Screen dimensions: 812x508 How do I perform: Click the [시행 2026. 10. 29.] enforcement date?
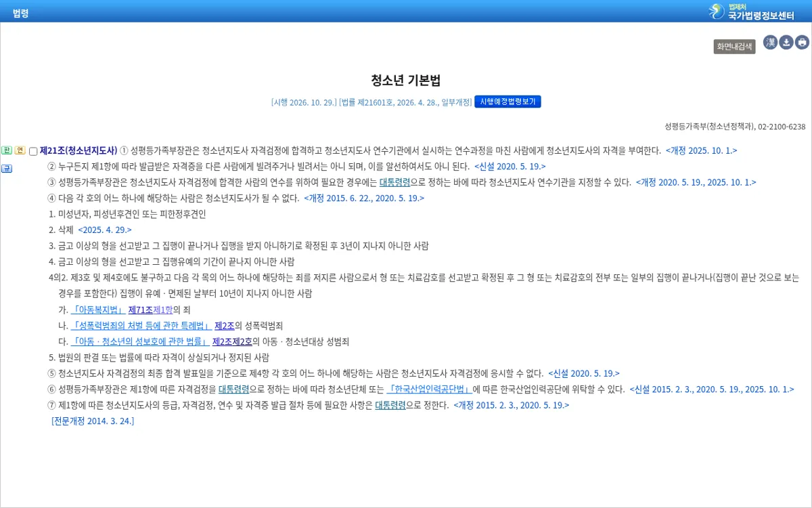[304, 102]
